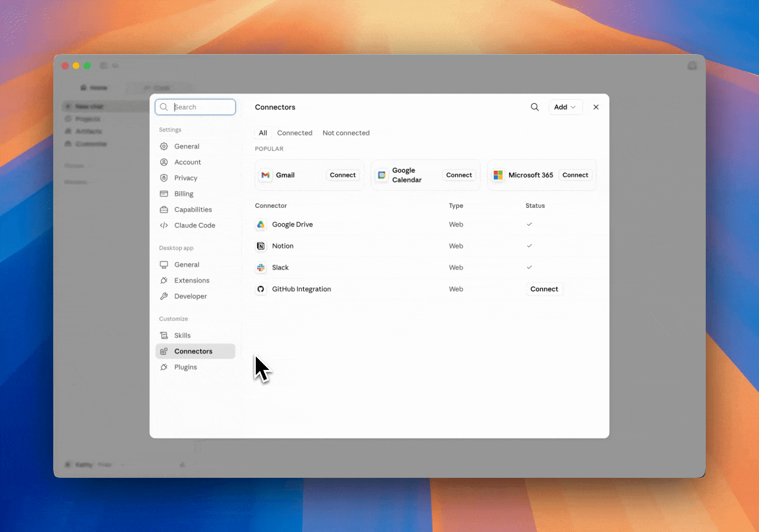The height and width of the screenshot is (532, 759).
Task: Click the Slack connected checkmark
Action: point(529,267)
